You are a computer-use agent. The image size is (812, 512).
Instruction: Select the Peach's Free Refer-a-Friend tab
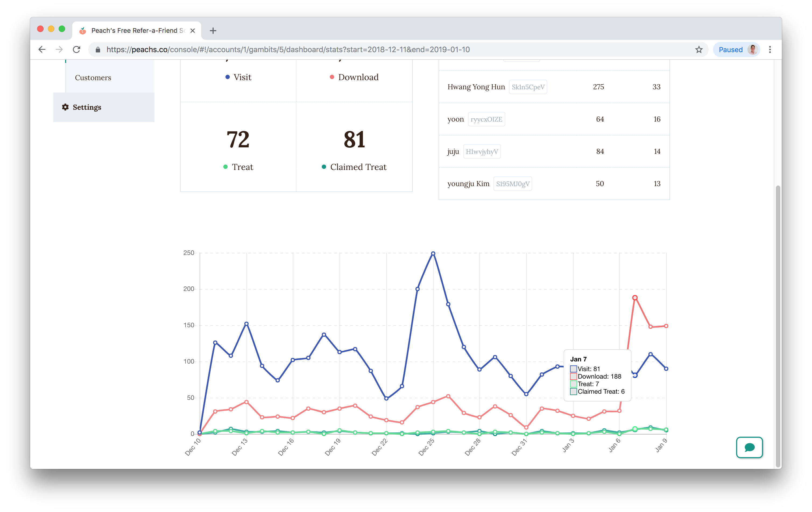[x=135, y=31]
